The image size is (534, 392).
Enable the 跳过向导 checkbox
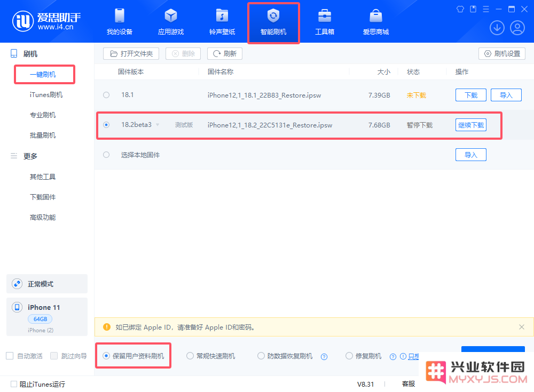54,356
